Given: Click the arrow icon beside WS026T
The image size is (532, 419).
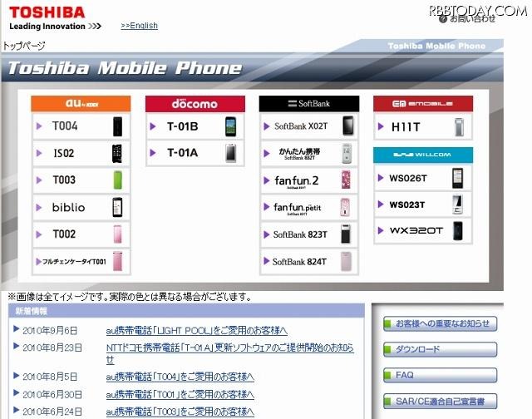Looking at the screenshot, I should click(x=381, y=178).
